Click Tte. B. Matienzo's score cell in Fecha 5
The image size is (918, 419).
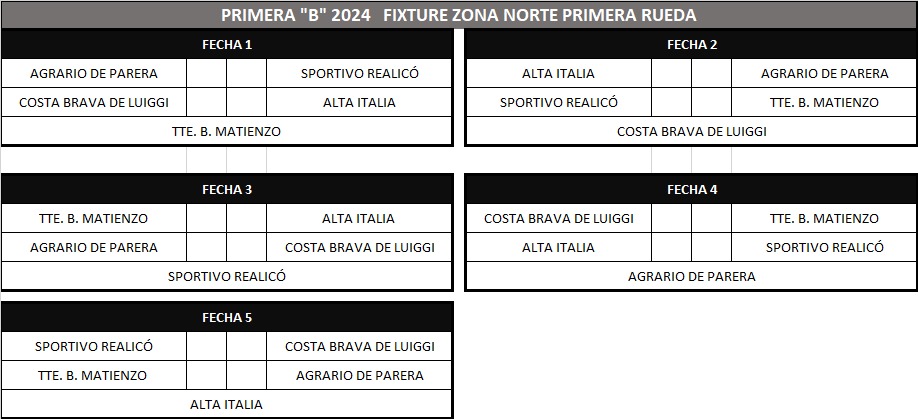click(x=206, y=375)
